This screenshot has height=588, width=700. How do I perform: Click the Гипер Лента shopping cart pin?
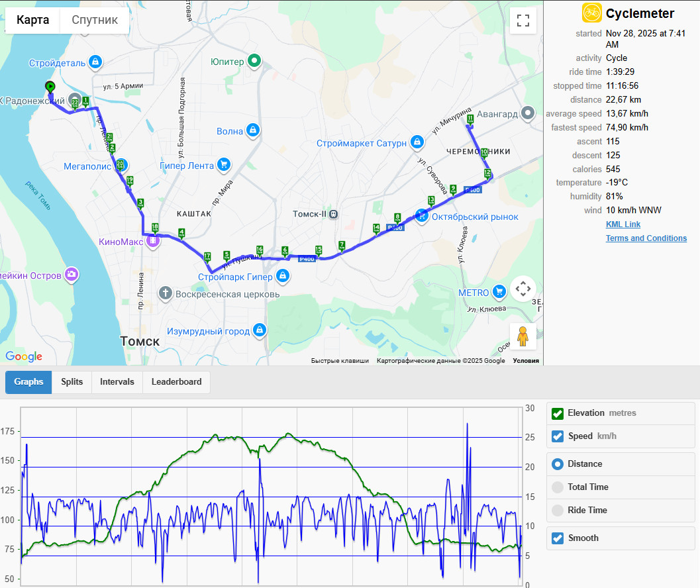tap(224, 165)
